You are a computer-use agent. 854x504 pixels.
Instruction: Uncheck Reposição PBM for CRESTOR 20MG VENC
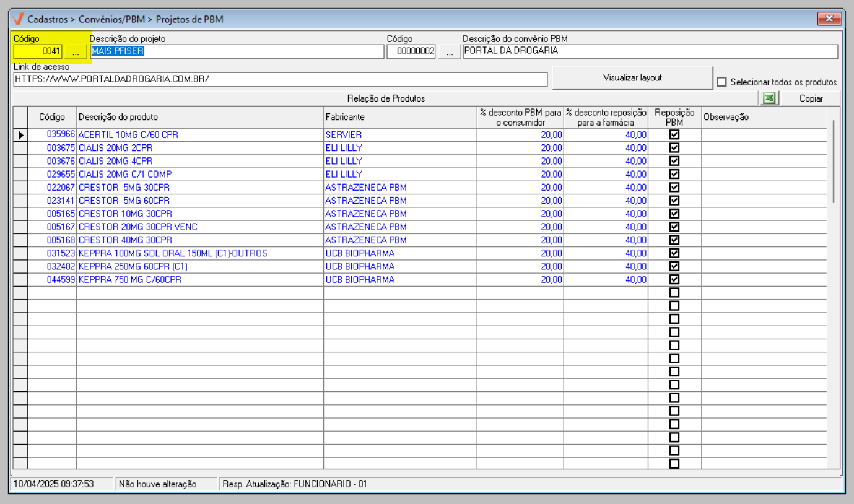674,227
